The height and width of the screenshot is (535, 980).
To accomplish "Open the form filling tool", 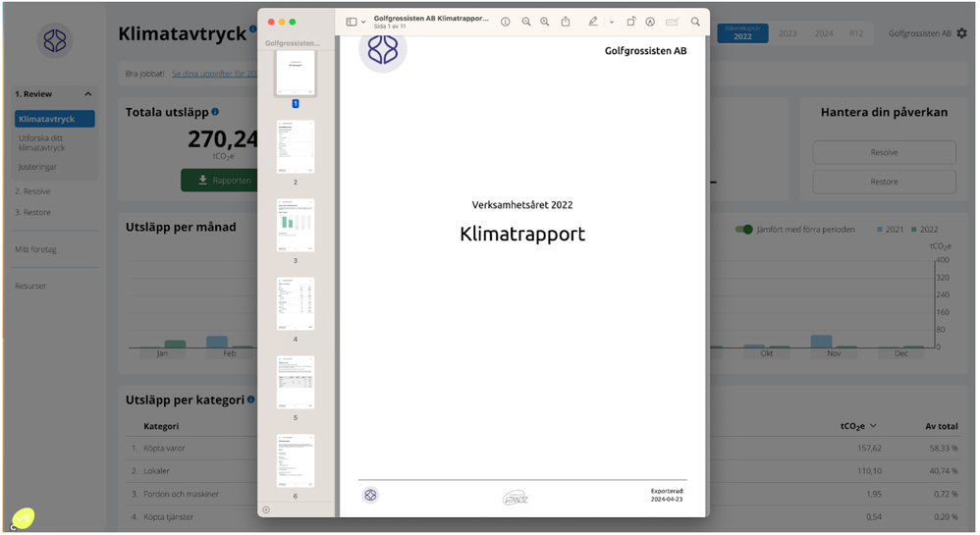I will click(x=672, y=22).
